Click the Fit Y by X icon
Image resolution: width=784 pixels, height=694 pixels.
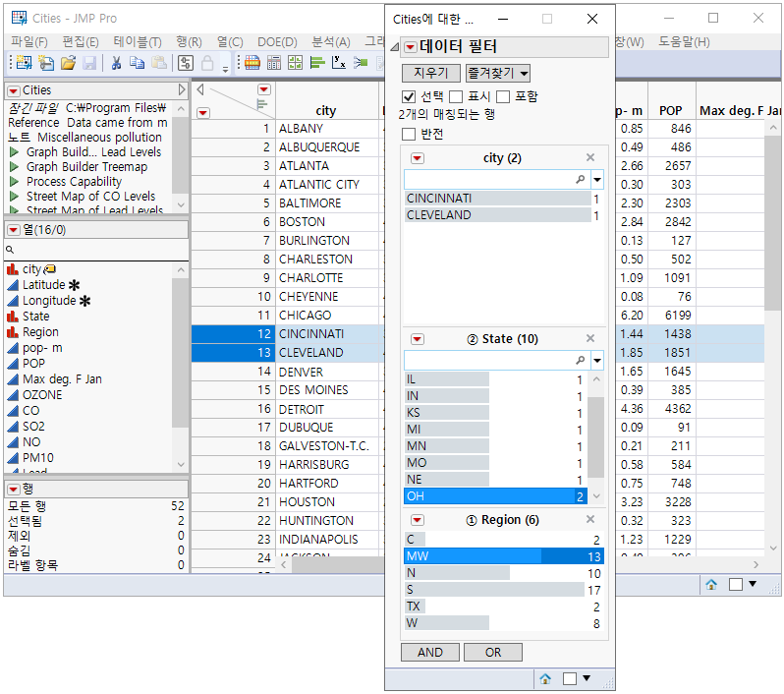click(x=339, y=63)
